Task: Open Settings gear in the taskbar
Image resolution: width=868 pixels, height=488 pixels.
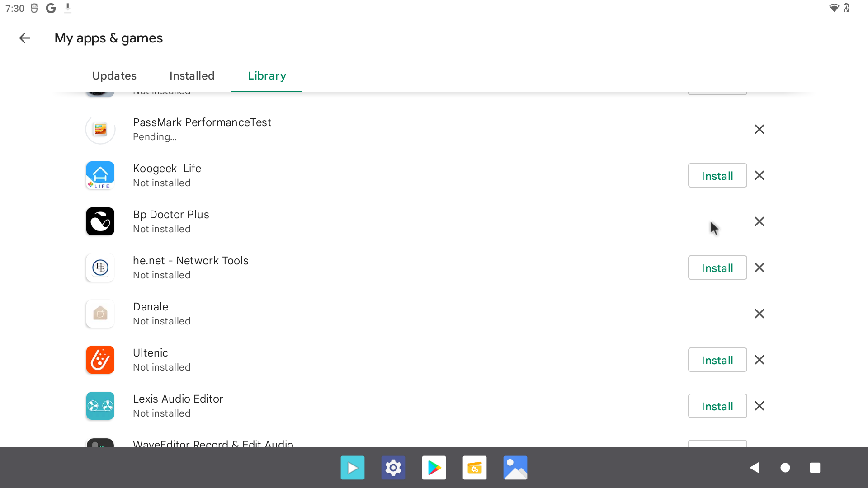Action: [x=393, y=468]
